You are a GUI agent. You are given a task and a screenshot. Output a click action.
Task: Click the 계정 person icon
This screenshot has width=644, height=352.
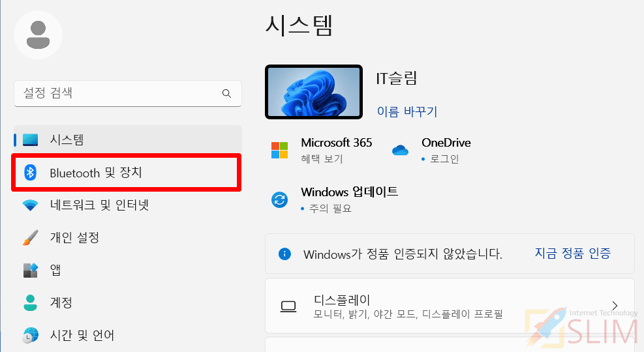(30, 302)
